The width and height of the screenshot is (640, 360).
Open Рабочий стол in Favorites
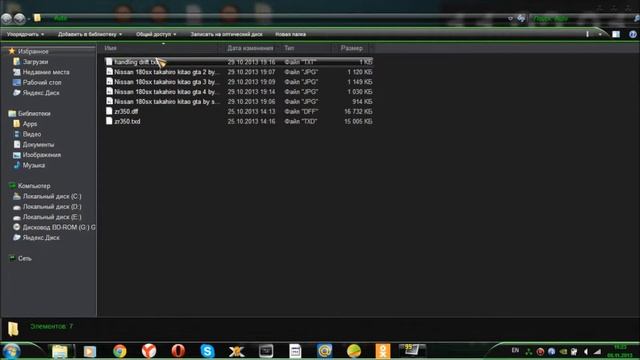(x=42, y=82)
